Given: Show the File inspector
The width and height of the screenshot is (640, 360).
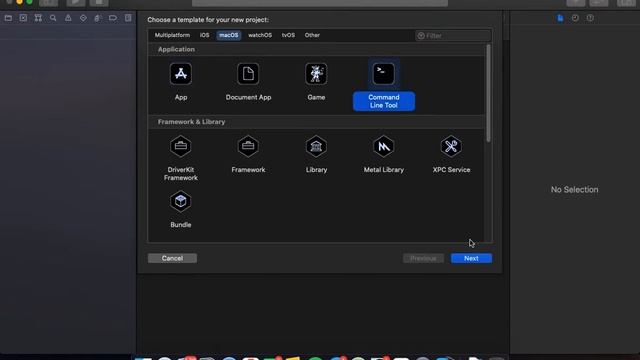Looking at the screenshot, I should tap(560, 18).
